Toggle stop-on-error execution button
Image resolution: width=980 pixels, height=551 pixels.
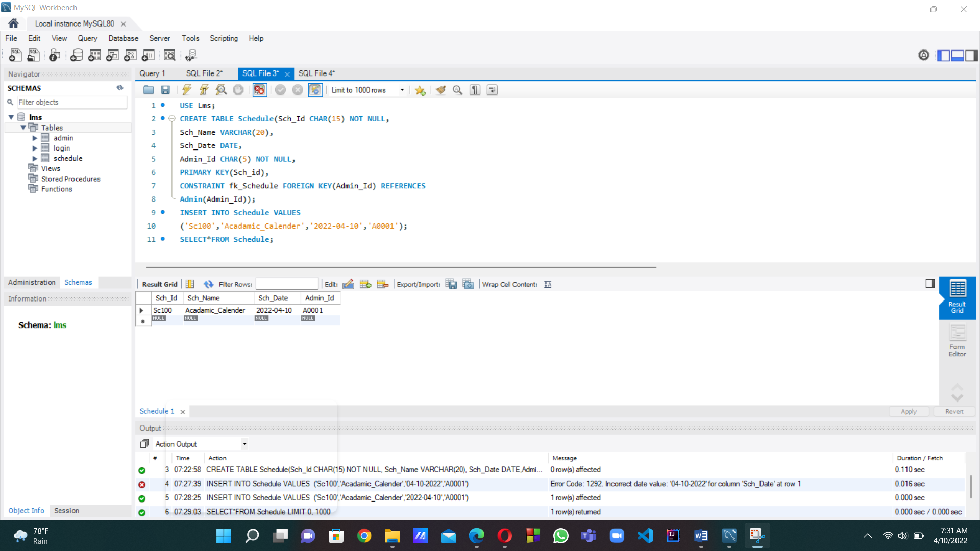point(259,90)
